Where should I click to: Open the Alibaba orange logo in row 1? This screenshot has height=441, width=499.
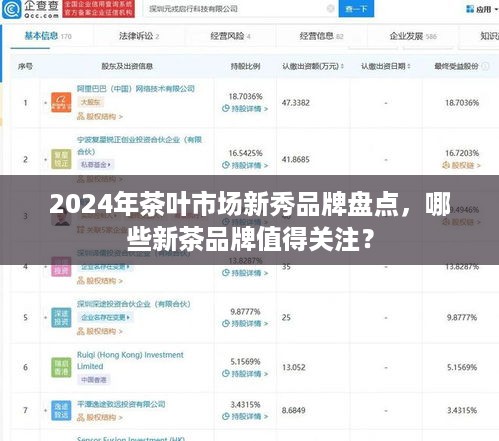click(x=61, y=102)
